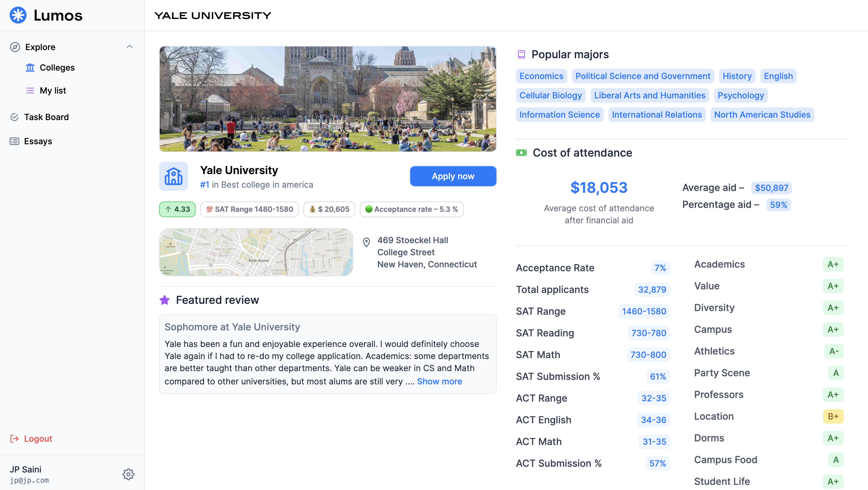The width and height of the screenshot is (868, 490).
Task: Open the Task Board menu item
Action: [x=46, y=117]
